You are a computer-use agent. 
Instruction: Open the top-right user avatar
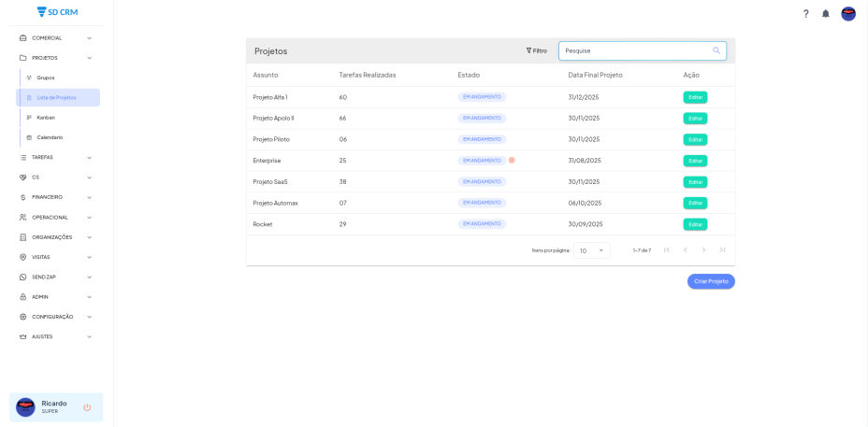point(847,14)
